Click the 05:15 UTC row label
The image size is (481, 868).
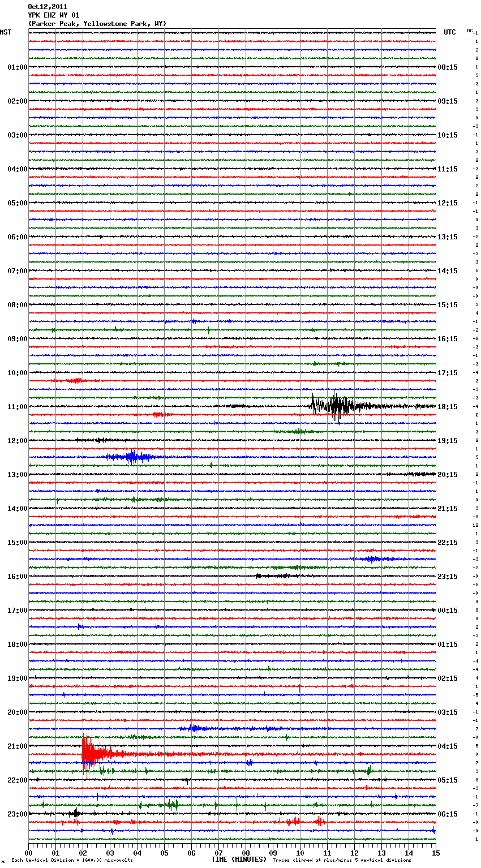point(448,780)
